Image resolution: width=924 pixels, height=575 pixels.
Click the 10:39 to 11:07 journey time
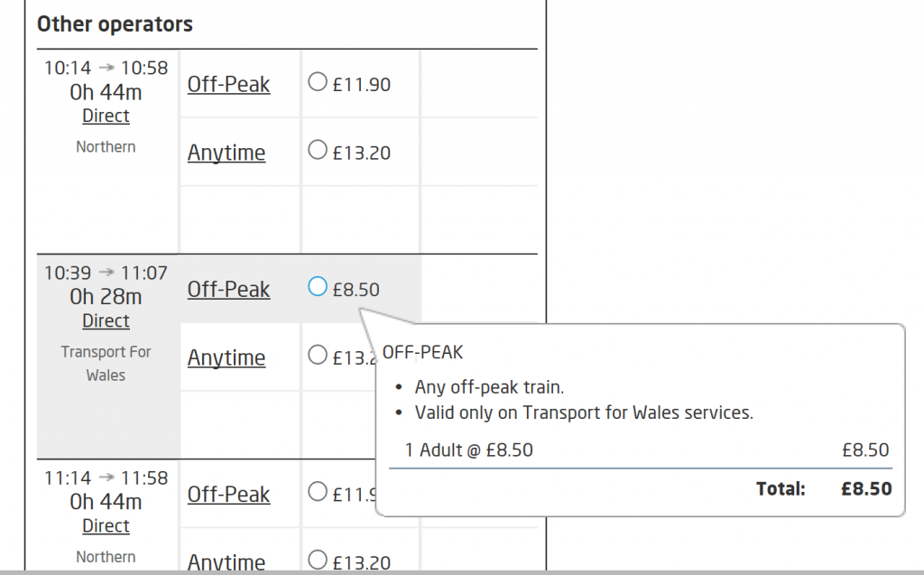pos(106,273)
